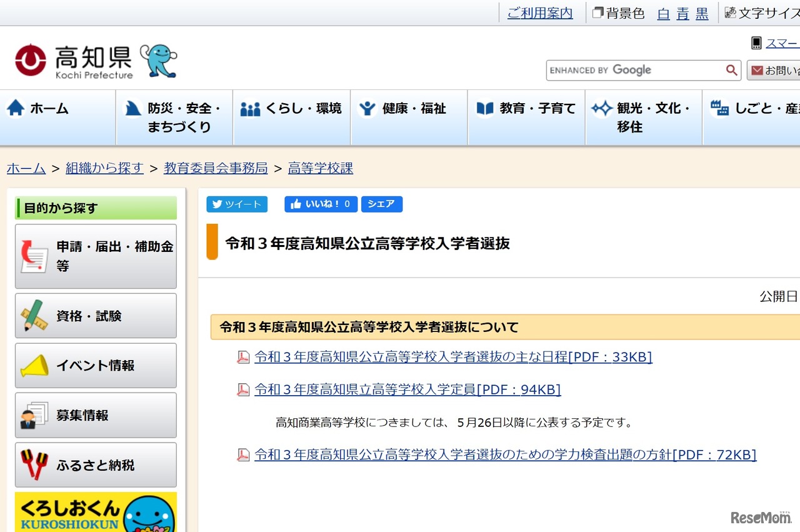
Task: Open 組織から探す breadcrumb link
Action: tap(104, 168)
